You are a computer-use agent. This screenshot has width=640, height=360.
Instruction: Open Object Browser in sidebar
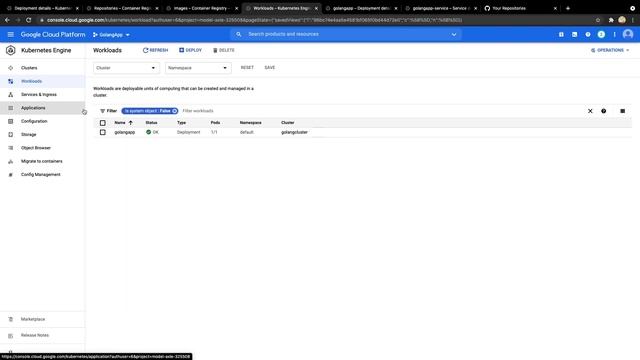(x=42, y=148)
